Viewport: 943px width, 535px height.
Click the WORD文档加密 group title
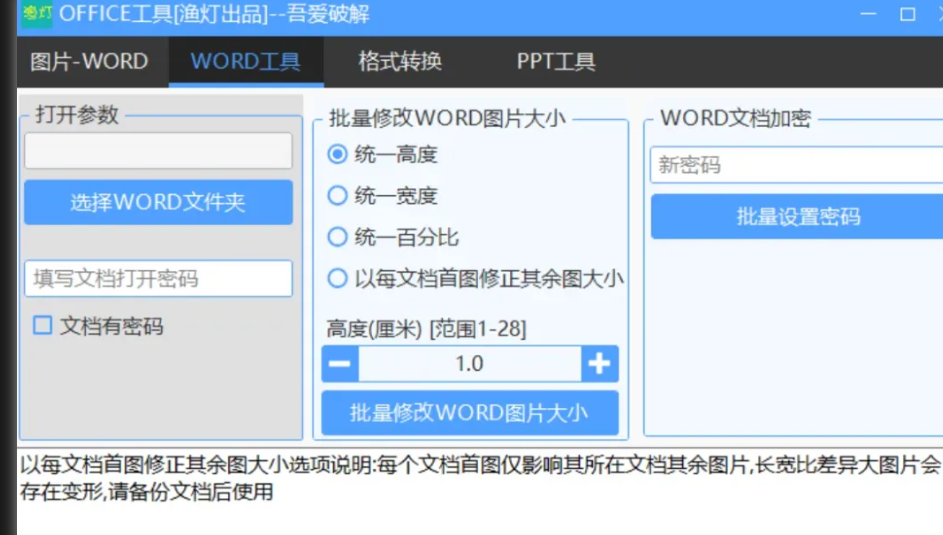pyautogui.click(x=736, y=118)
